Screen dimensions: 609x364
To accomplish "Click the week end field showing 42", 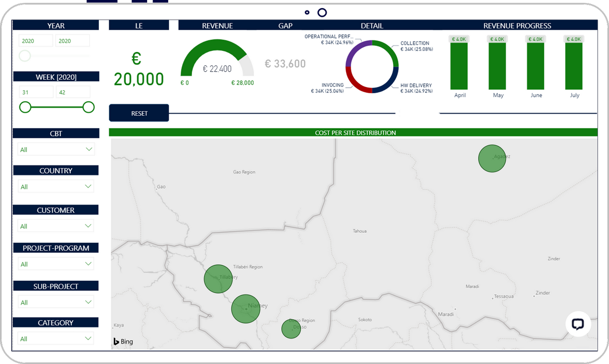I will [x=72, y=92].
